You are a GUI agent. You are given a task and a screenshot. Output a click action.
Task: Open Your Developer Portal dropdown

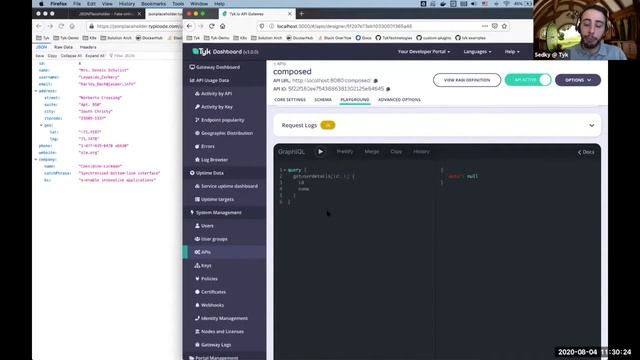point(424,52)
